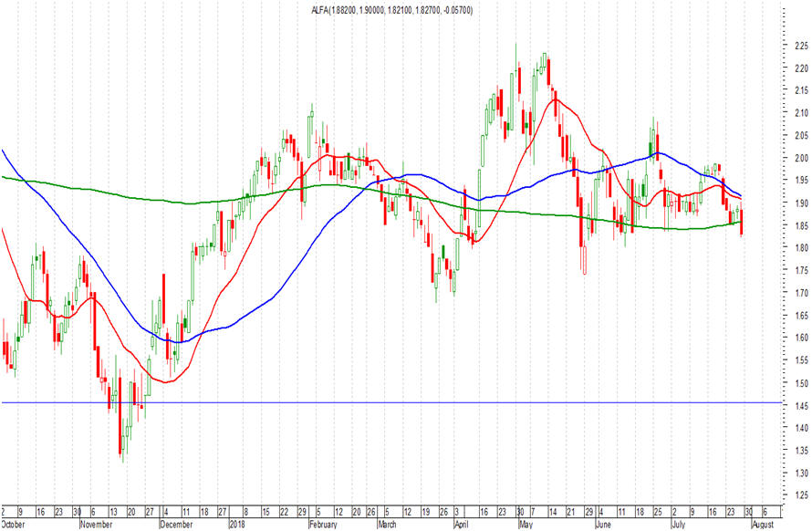Image resolution: width=812 pixels, height=531 pixels.
Task: Click the date label 14 on the time axis
Action: 553,513
